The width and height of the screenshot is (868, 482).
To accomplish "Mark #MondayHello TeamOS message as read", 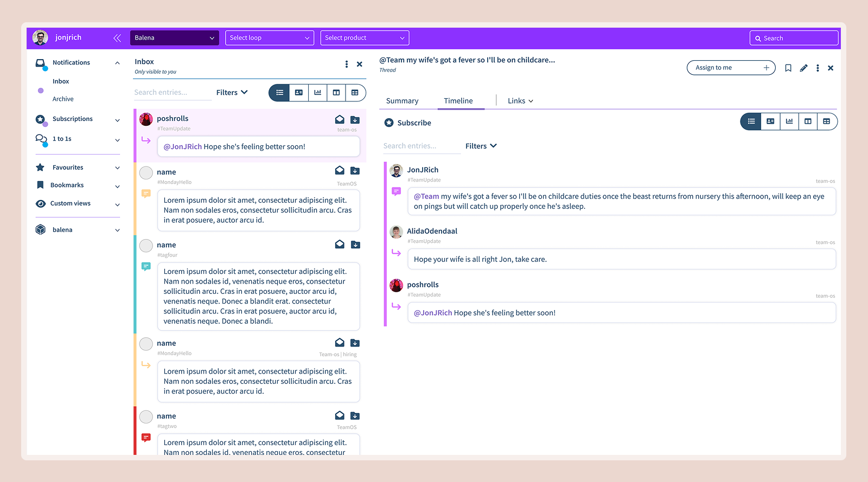I will [x=340, y=170].
